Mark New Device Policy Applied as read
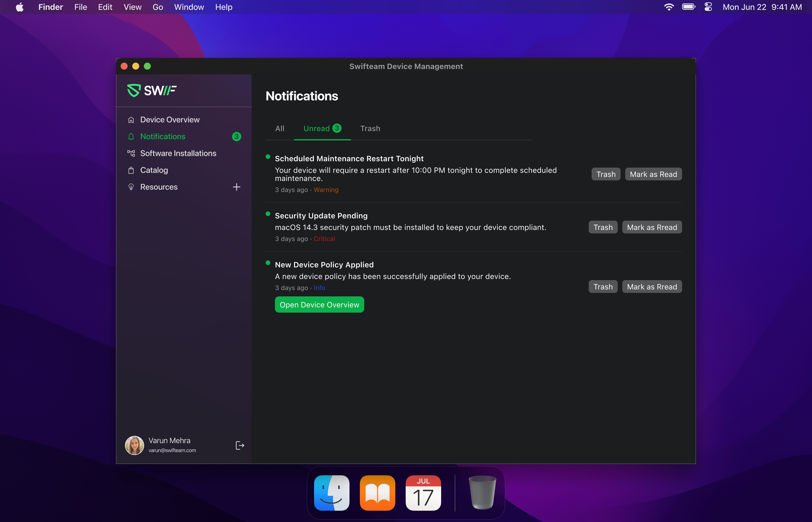 652,287
